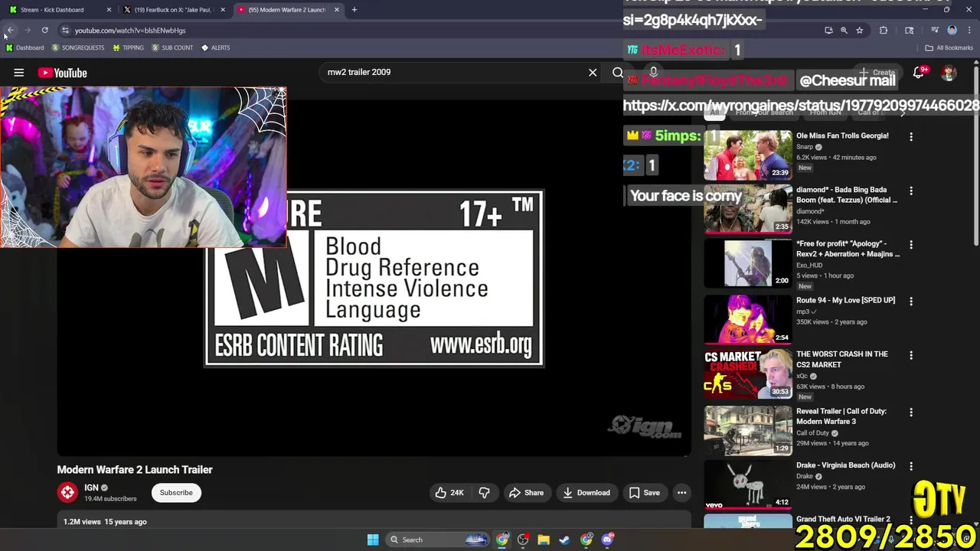Viewport: 980px width, 551px height.
Task: Open options for Route 94 My Love video
Action: click(911, 302)
